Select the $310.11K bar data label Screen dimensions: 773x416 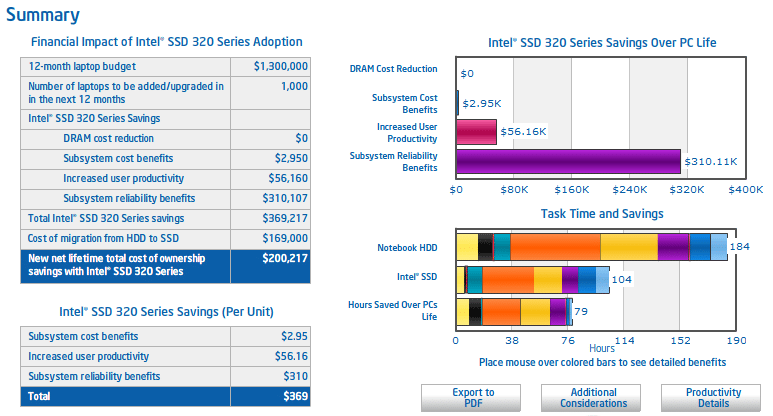(710, 162)
